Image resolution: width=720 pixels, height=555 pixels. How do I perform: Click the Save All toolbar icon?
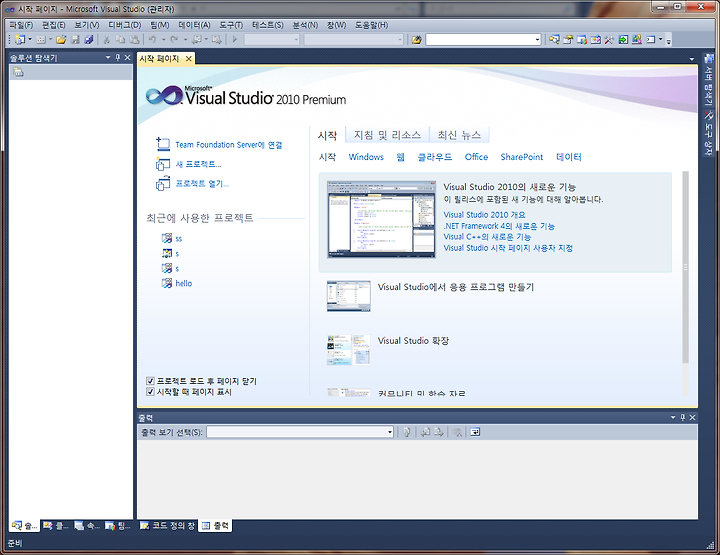click(89, 40)
